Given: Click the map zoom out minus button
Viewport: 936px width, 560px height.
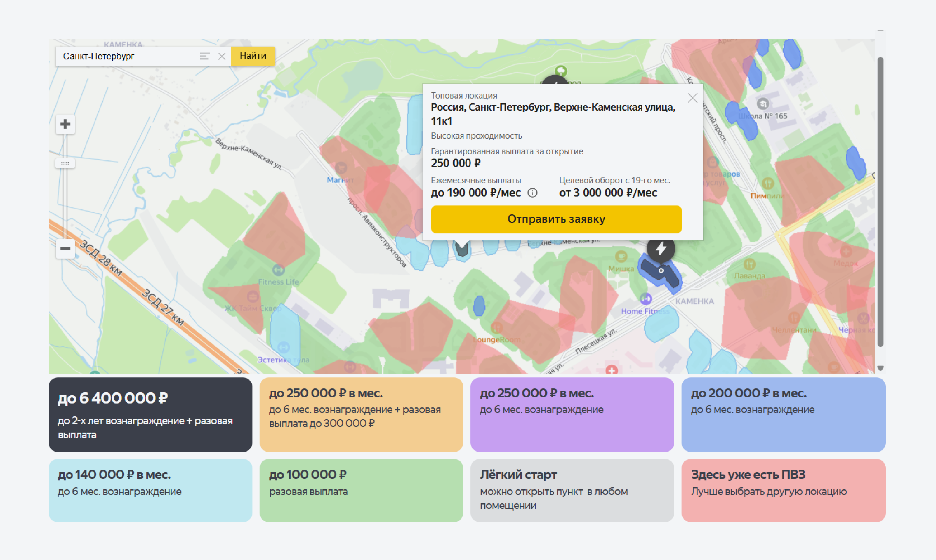Looking at the screenshot, I should [65, 248].
